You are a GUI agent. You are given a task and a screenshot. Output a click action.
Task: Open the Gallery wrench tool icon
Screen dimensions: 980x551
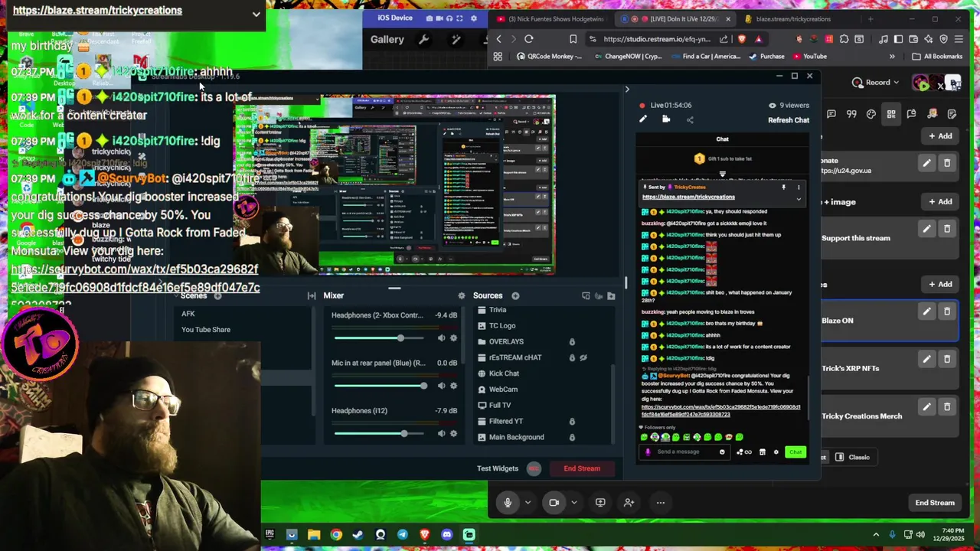[423, 40]
